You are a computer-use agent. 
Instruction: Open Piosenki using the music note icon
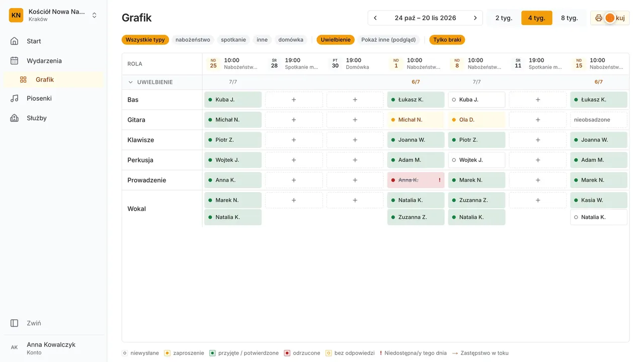(15, 99)
